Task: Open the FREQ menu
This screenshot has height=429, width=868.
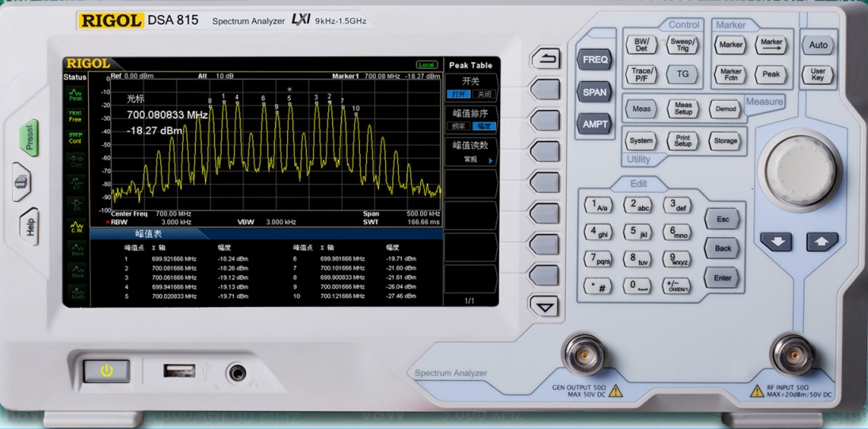Action: [x=595, y=59]
